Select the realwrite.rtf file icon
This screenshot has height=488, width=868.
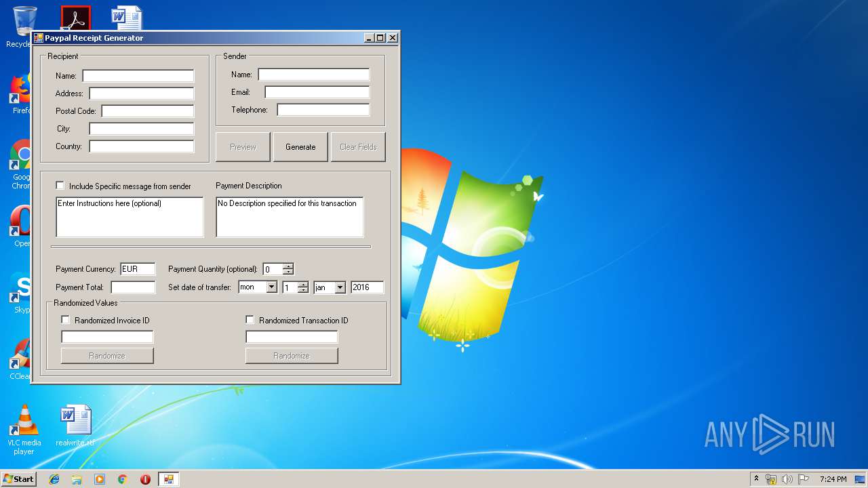pyautogui.click(x=75, y=426)
